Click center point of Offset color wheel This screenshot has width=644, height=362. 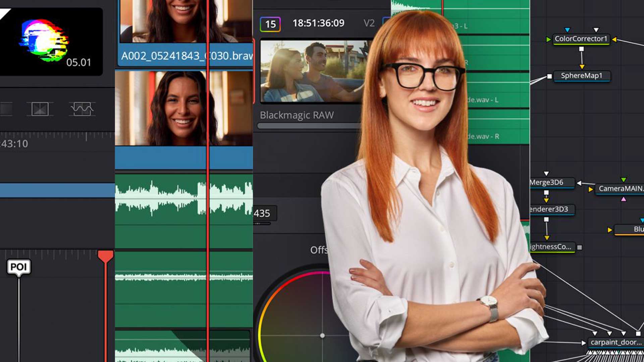point(322,335)
